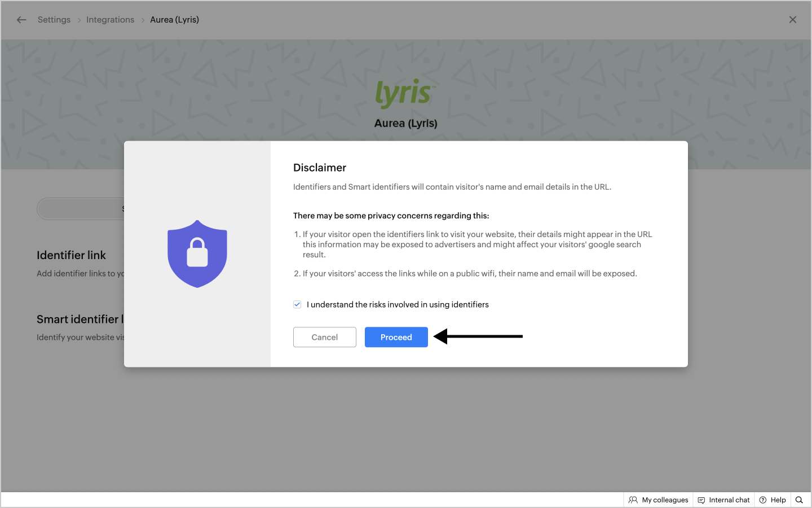Click the Help question mark icon
The image size is (812, 508).
coord(763,500)
